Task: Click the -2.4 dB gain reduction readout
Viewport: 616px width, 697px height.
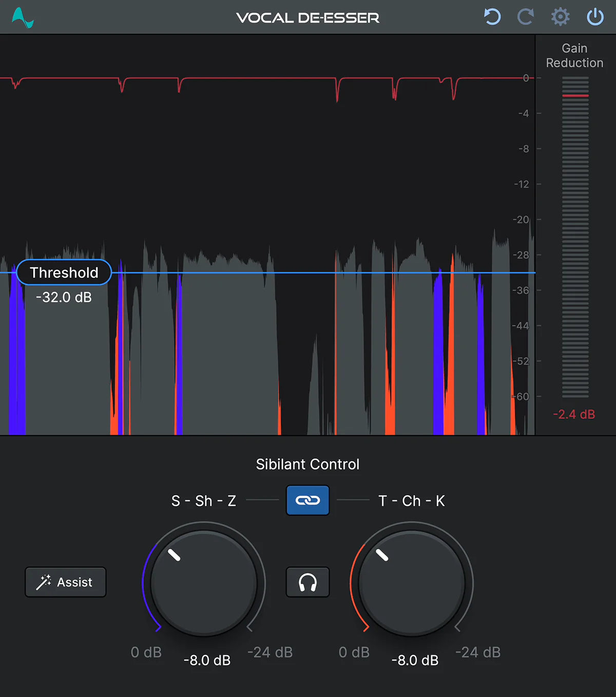Action: click(573, 414)
